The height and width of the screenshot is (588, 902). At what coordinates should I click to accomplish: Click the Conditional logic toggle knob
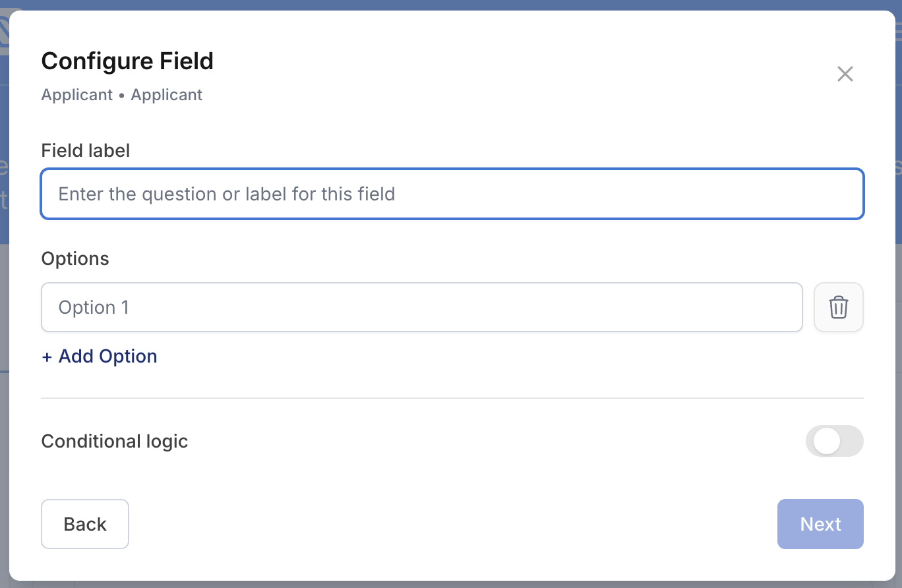[x=826, y=441]
